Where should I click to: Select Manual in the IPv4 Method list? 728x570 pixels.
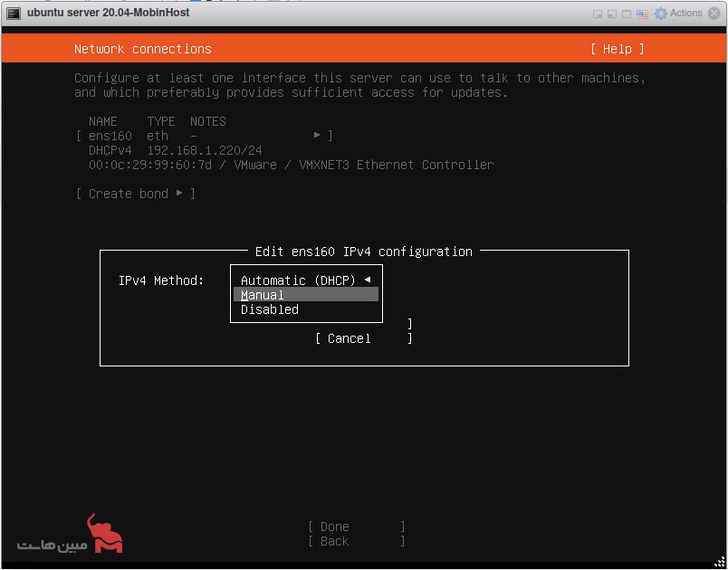tap(306, 295)
